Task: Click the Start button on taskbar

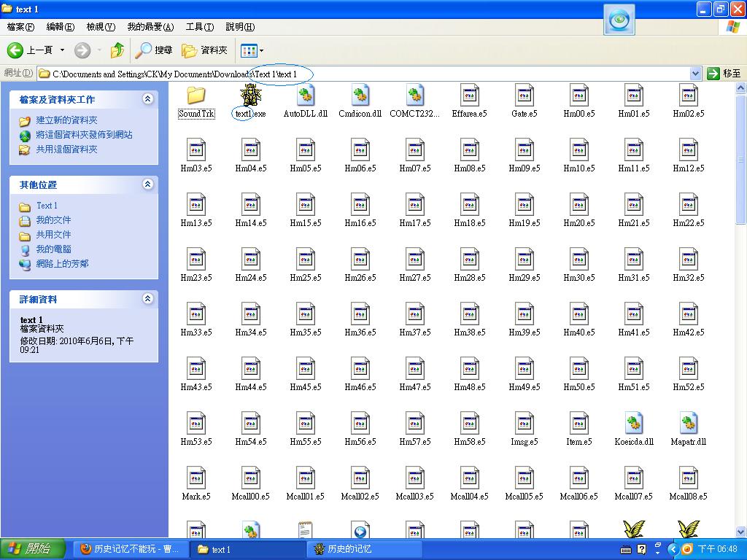Action: pyautogui.click(x=28, y=549)
